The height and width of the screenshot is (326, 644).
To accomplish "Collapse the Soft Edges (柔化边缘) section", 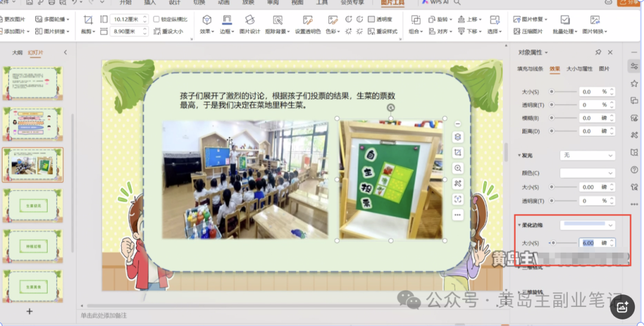I will (x=519, y=225).
